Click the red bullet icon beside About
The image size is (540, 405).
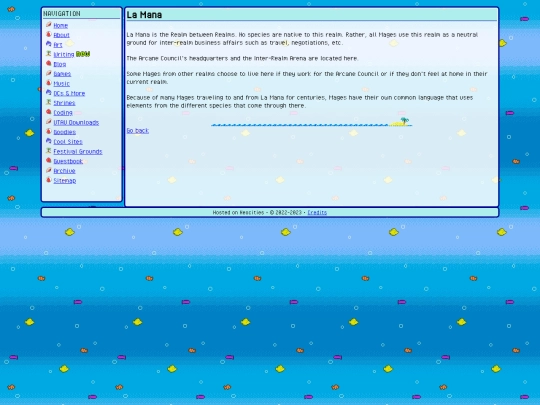49,34
